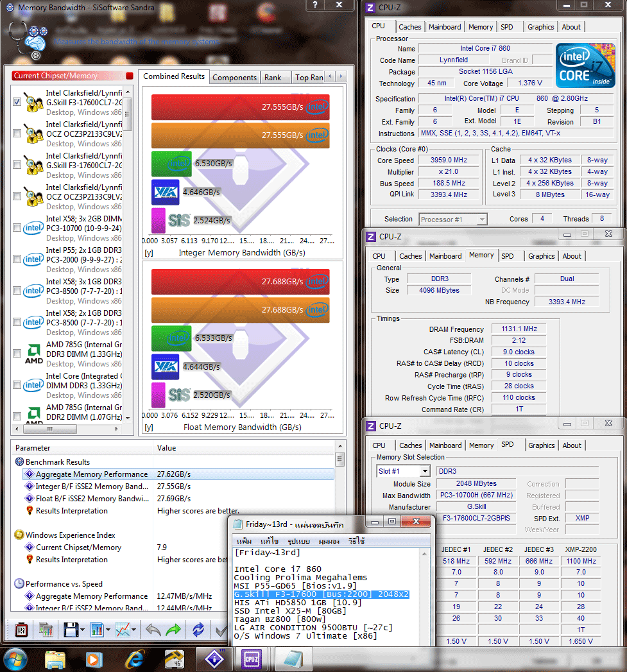Open Windows Media Player from the taskbar
Viewport: 627px width, 672px height.
[x=94, y=660]
